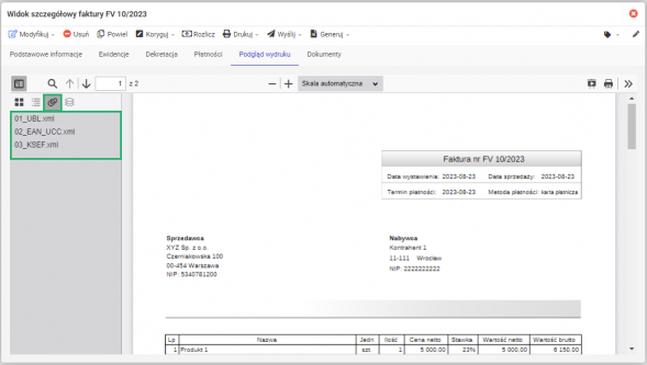Open the Dokumenty tab
The width and height of the screenshot is (647, 365).
coord(324,54)
